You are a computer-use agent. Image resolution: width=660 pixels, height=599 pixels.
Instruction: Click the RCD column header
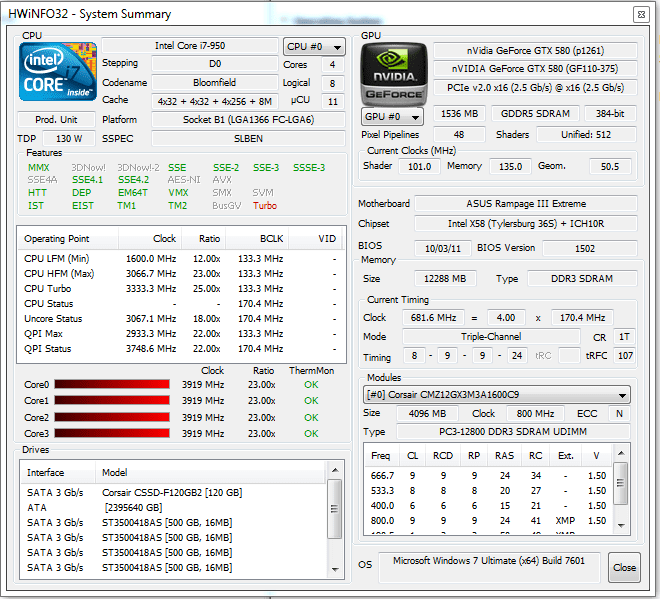(x=443, y=456)
